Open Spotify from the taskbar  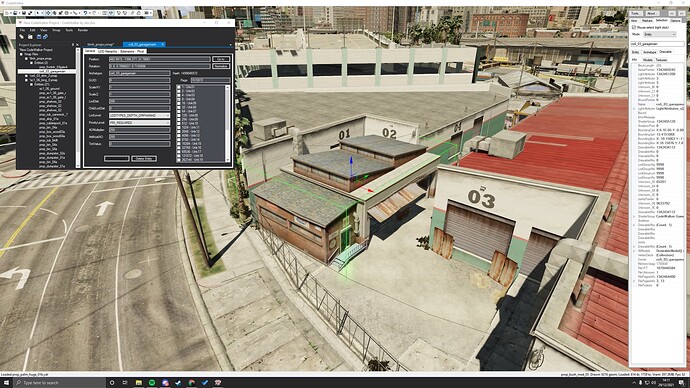(152, 383)
